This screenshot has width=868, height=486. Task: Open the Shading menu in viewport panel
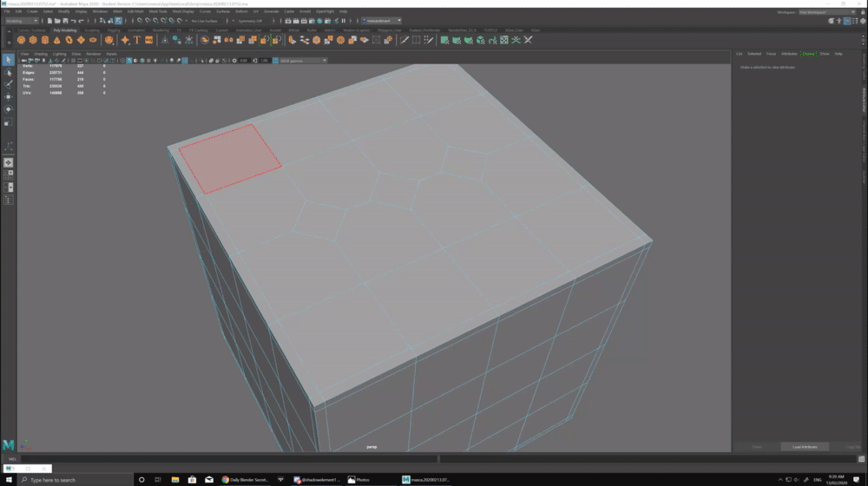(40, 54)
